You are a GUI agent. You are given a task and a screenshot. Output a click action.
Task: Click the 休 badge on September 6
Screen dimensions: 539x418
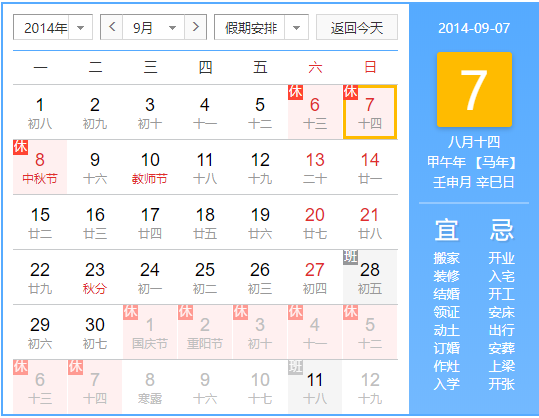click(295, 92)
